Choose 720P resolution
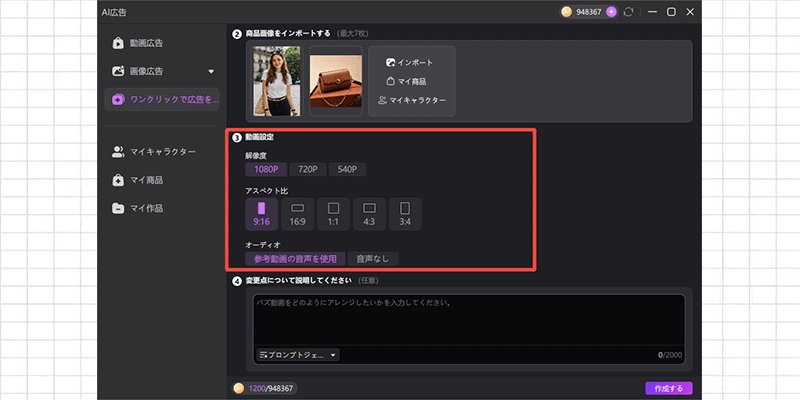The image size is (800, 400). click(x=308, y=169)
